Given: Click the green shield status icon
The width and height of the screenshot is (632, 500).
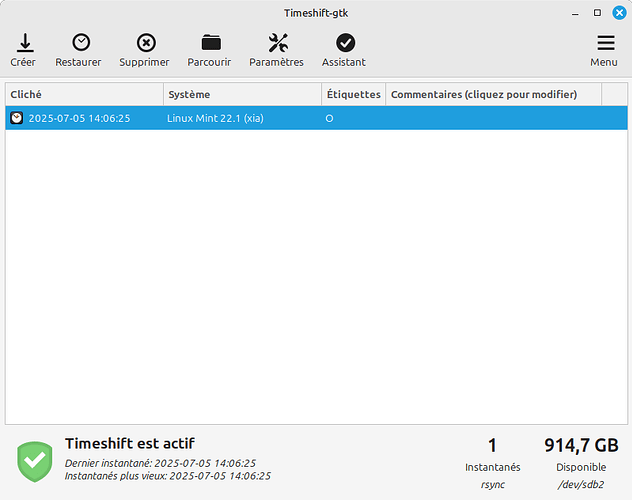Looking at the screenshot, I should point(35,462).
